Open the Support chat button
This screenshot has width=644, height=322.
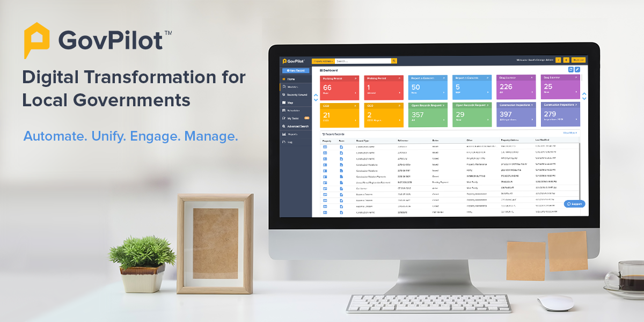click(x=574, y=204)
